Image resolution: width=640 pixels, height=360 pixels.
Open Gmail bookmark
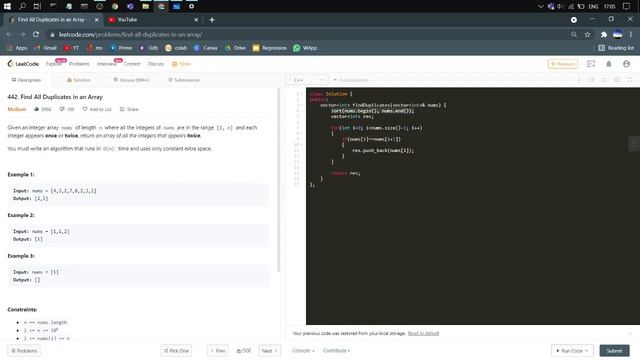tap(45, 48)
